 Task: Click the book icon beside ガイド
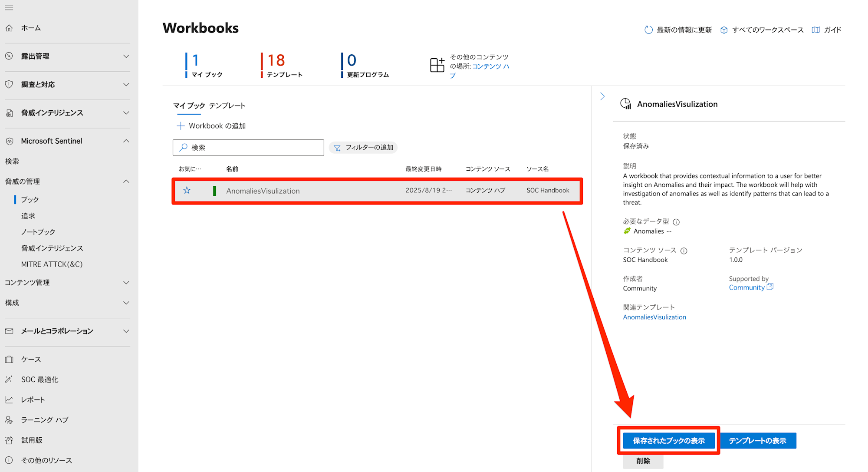(816, 30)
